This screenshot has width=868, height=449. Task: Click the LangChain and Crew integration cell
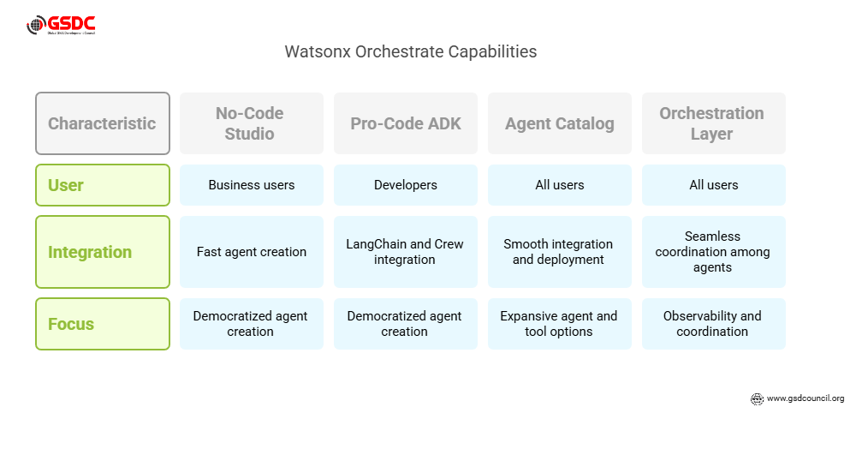(x=405, y=252)
